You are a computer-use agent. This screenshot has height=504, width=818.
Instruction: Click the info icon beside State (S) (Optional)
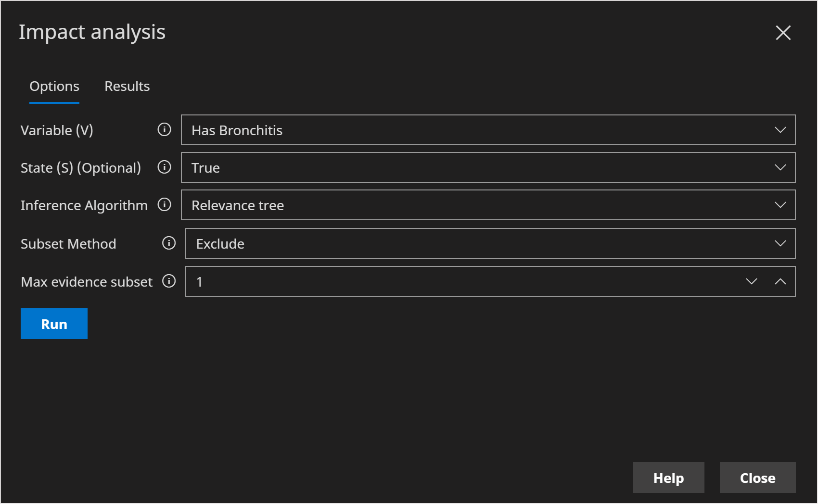pos(164,167)
